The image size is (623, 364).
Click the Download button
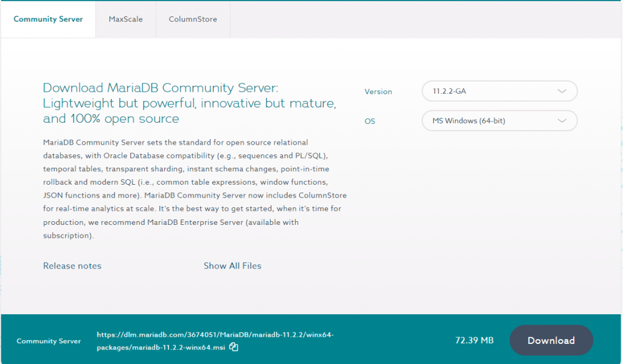click(551, 340)
